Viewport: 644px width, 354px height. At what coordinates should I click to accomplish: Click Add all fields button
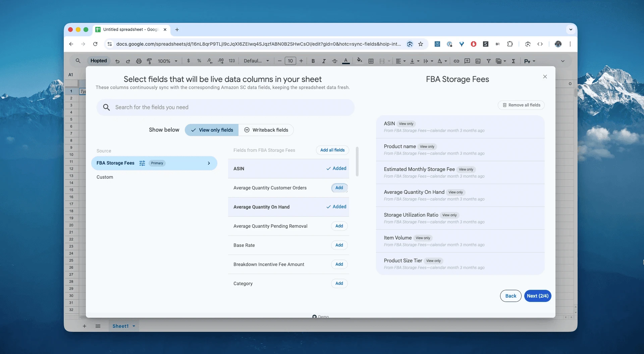[332, 150]
